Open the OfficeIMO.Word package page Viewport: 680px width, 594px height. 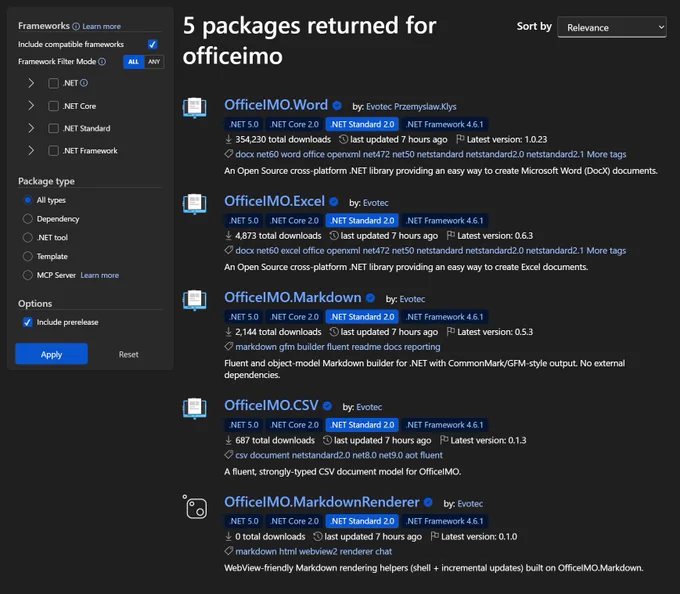(x=276, y=105)
